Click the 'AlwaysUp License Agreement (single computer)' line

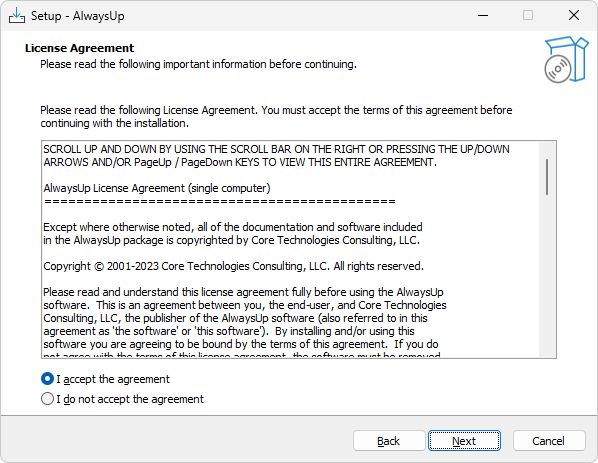[x=157, y=188]
